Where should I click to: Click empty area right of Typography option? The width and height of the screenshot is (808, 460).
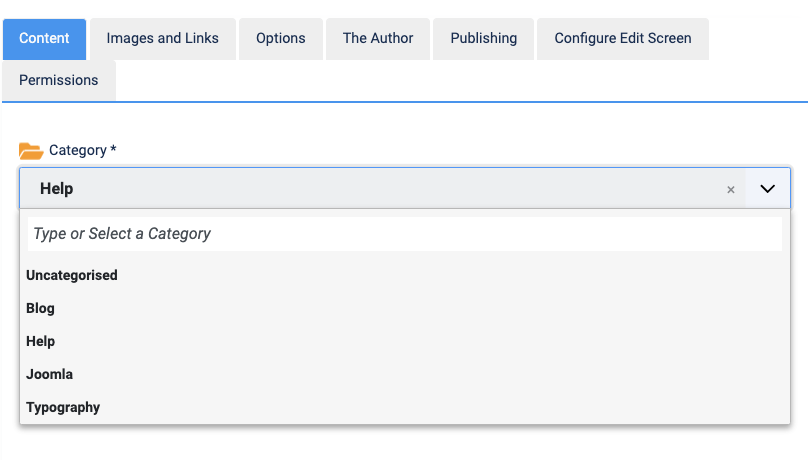click(443, 407)
